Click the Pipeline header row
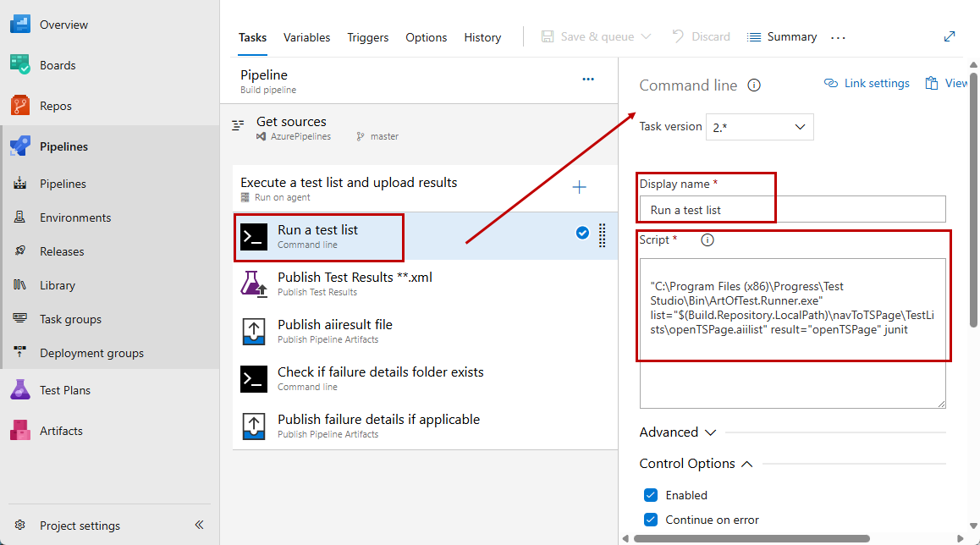980x545 pixels. point(419,80)
